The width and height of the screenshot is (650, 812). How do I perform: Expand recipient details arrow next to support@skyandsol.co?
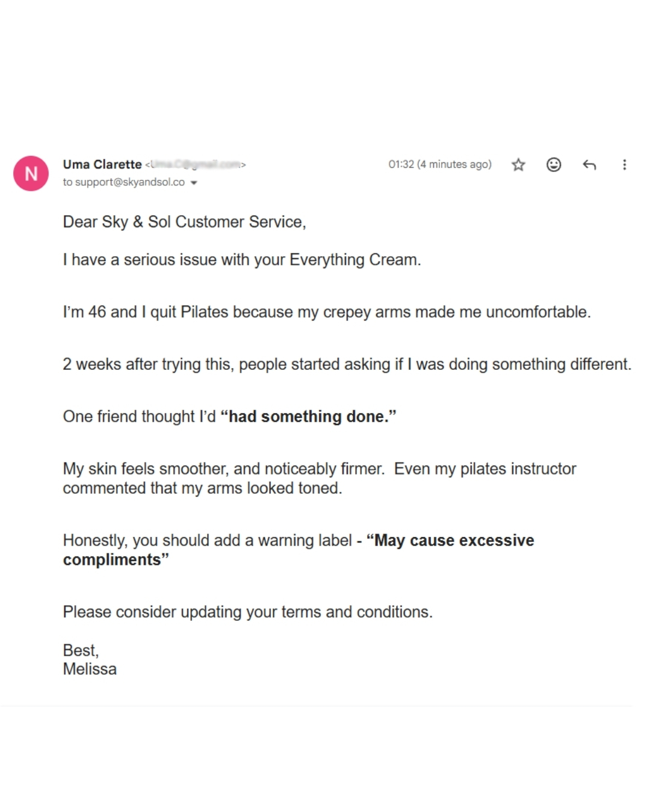(x=194, y=183)
